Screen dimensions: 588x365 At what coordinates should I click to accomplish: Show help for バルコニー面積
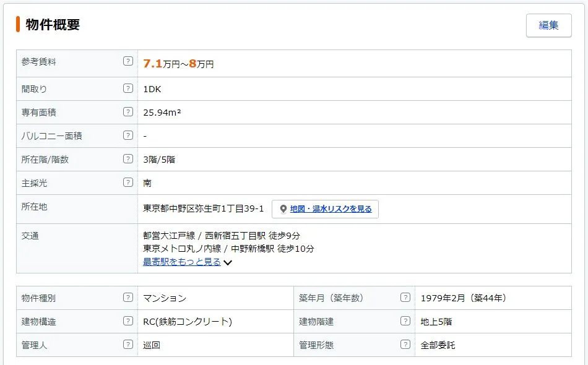128,135
